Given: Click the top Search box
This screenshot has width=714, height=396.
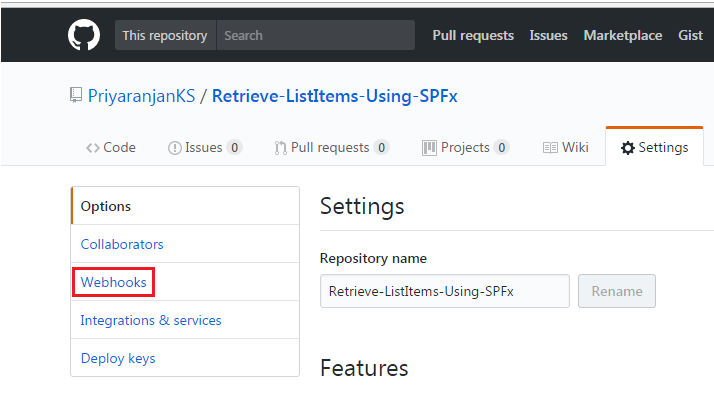Looking at the screenshot, I should pyautogui.click(x=316, y=35).
